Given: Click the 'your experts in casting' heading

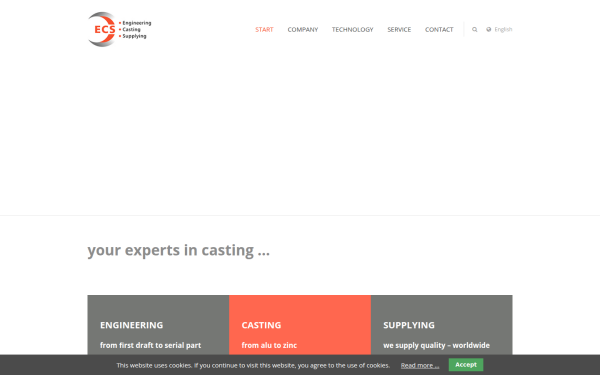Looking at the screenshot, I should [178, 250].
